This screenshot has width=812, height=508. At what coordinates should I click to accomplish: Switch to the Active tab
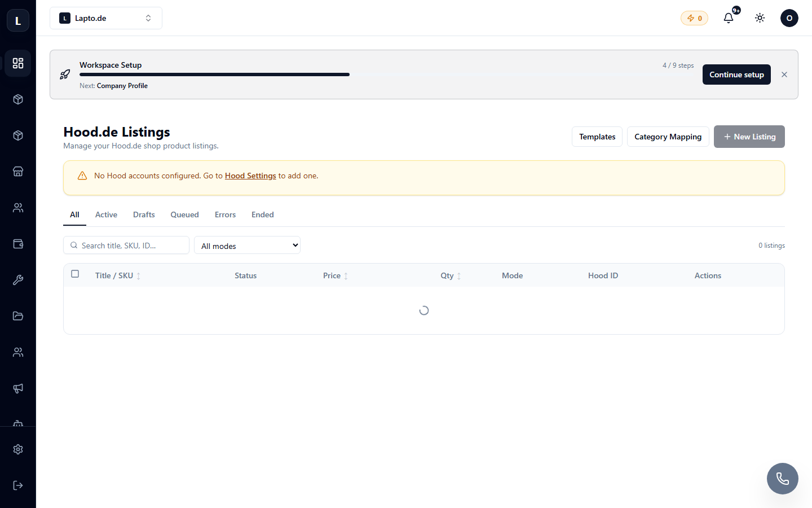tap(106, 214)
